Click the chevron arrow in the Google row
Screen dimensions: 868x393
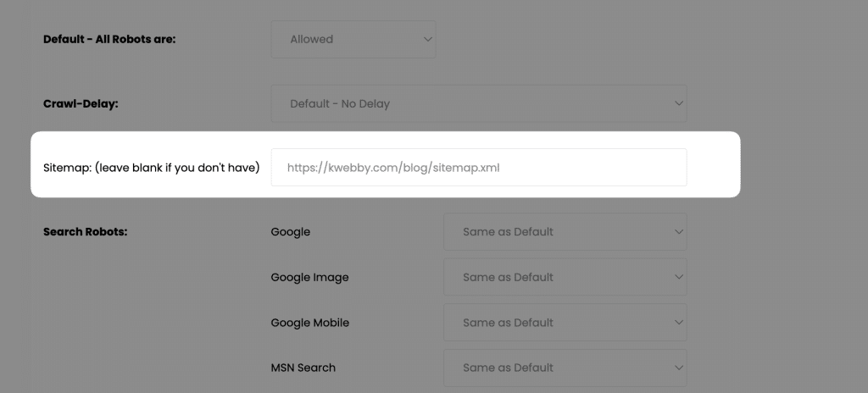point(678,232)
